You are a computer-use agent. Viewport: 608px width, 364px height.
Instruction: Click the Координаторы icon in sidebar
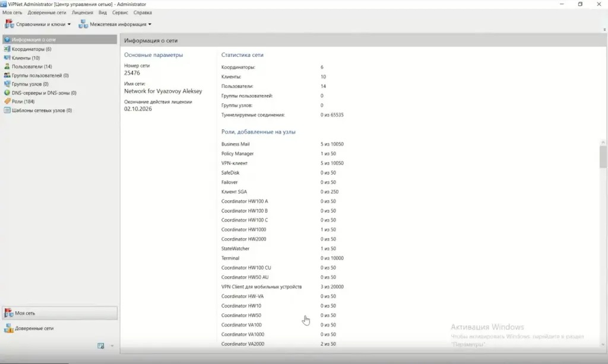tap(7, 49)
